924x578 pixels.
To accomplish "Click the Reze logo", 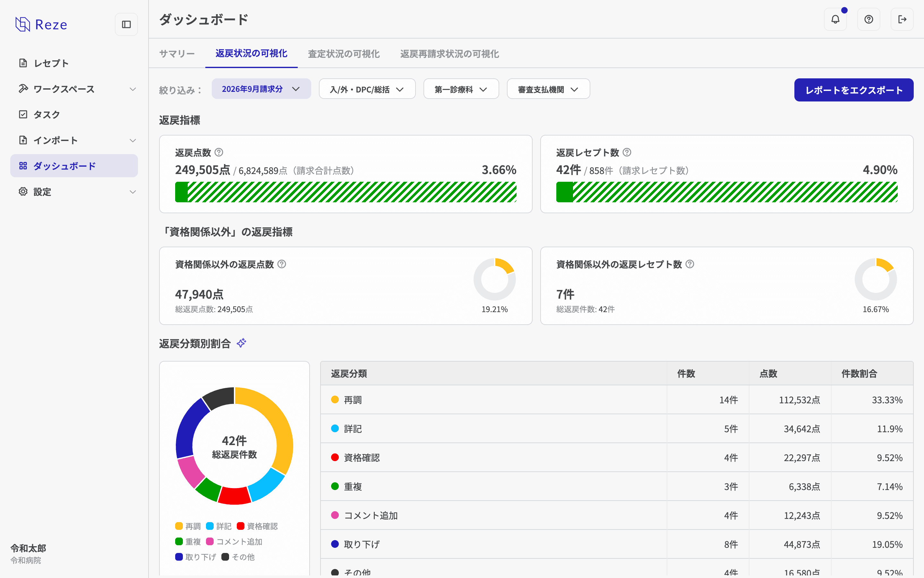I will (x=41, y=24).
